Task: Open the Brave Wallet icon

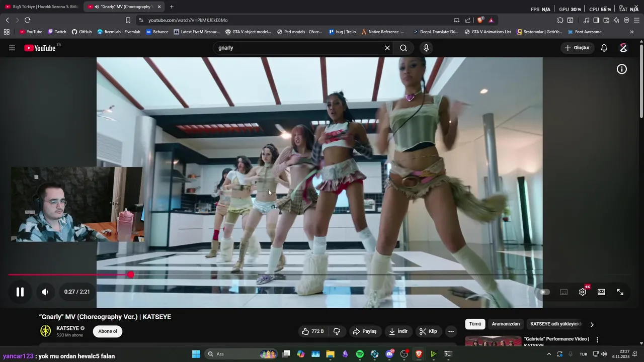Action: tap(606, 20)
